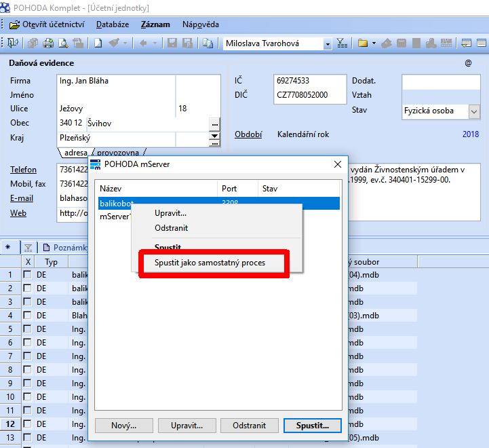The width and height of the screenshot is (489, 448).
Task: Click the filter funnel toolbar icon
Action: tap(342, 43)
